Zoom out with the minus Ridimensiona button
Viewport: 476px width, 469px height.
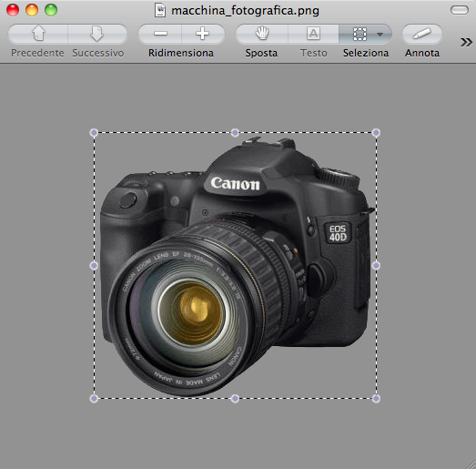[160, 34]
